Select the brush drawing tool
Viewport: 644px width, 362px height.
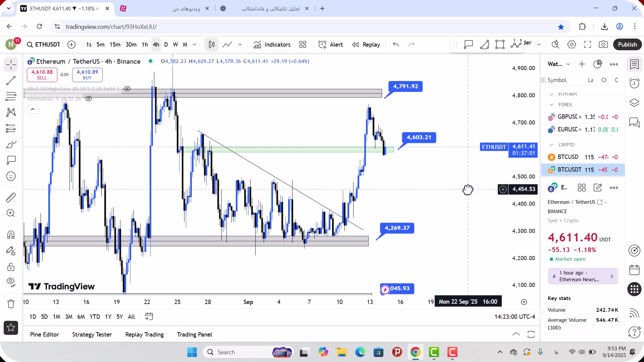11,144
